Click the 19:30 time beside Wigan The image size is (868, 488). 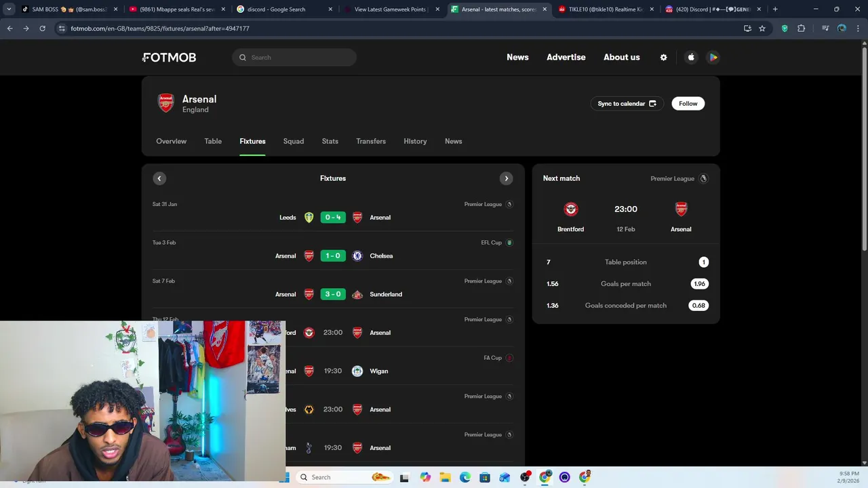point(333,371)
